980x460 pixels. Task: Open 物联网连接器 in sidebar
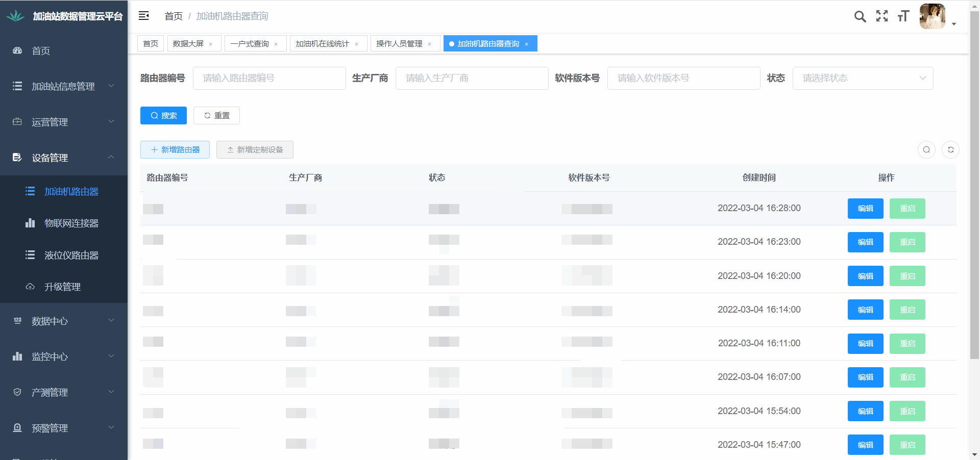click(x=71, y=223)
